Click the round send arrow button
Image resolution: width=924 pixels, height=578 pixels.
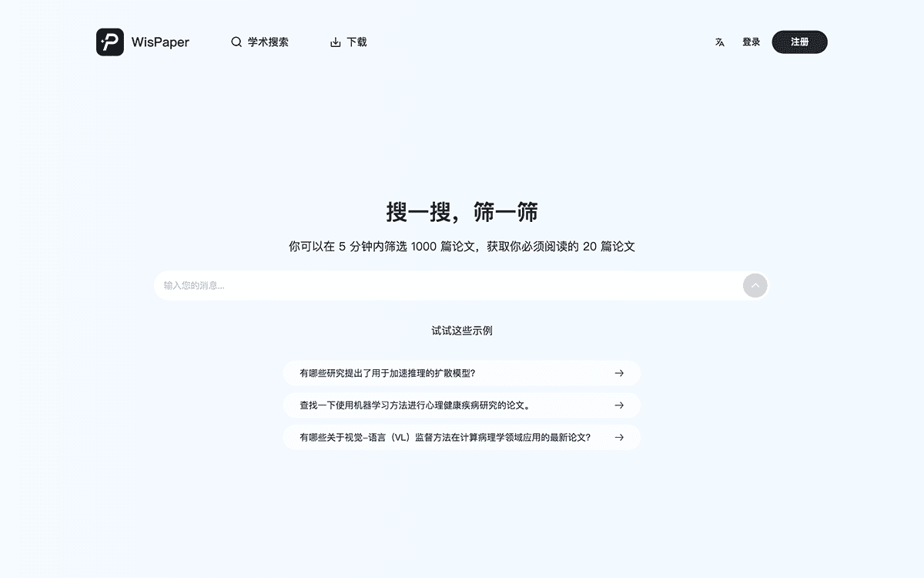[x=755, y=286]
